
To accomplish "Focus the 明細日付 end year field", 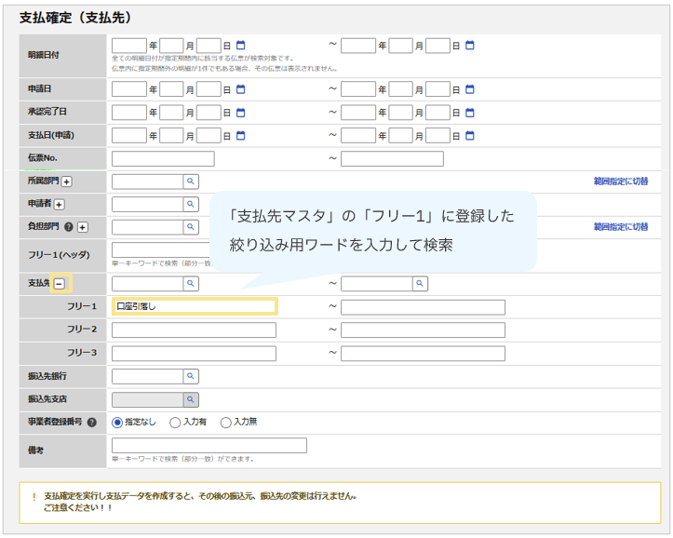I will click(x=358, y=46).
